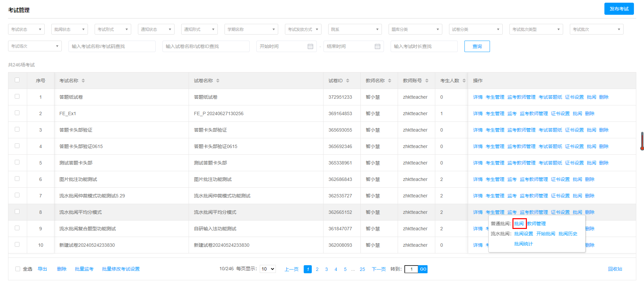The width and height of the screenshot is (644, 285).
Task: Go to page 3 in pagination
Action: point(327,269)
